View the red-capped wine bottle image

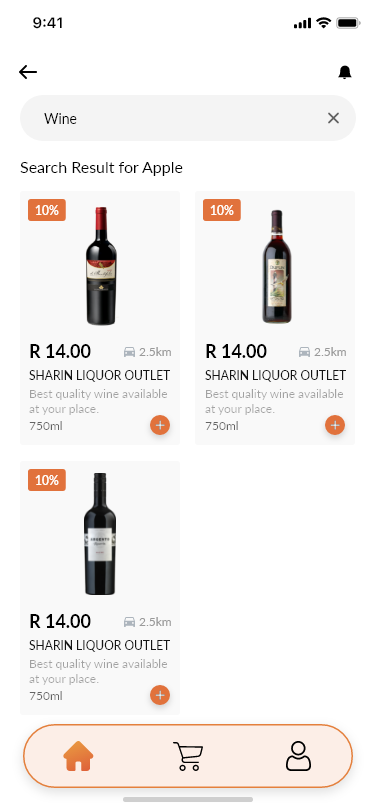pyautogui.click(x=101, y=266)
